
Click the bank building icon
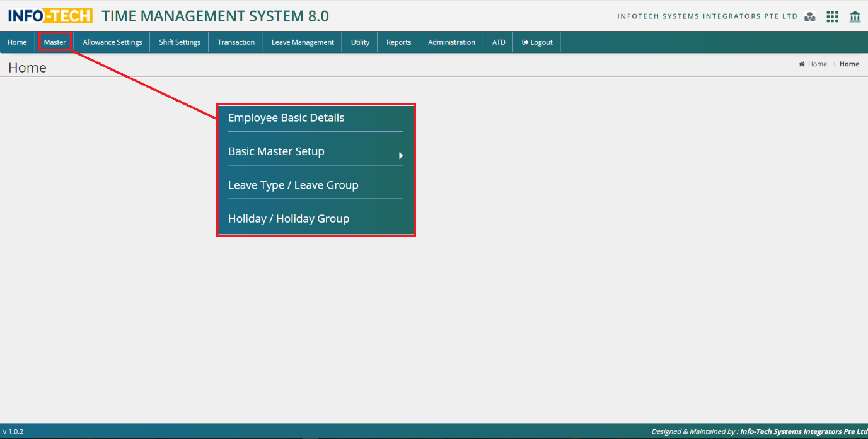tap(855, 17)
